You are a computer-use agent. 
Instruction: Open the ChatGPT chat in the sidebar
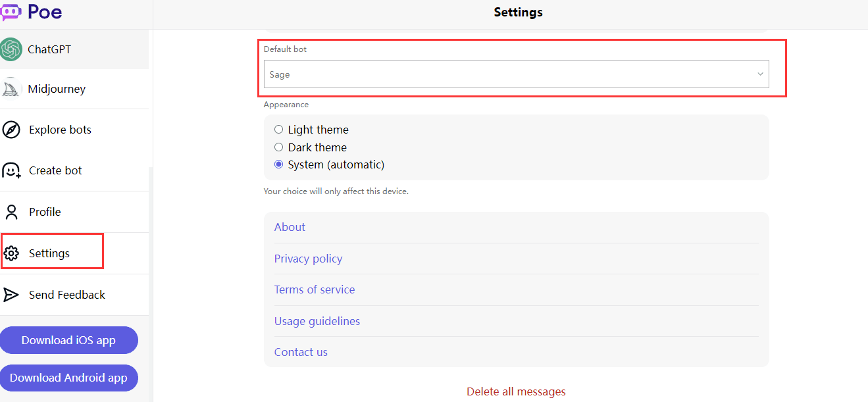[x=49, y=49]
